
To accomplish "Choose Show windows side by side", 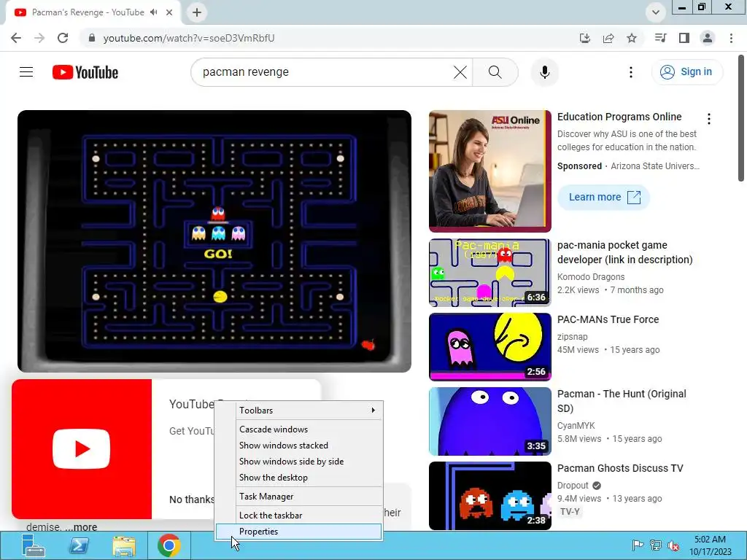I will 299,462.
